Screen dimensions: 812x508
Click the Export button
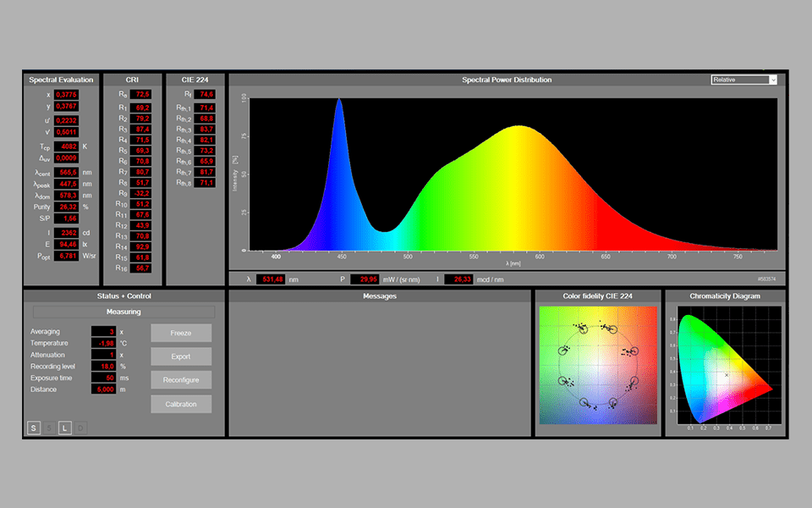click(x=180, y=356)
